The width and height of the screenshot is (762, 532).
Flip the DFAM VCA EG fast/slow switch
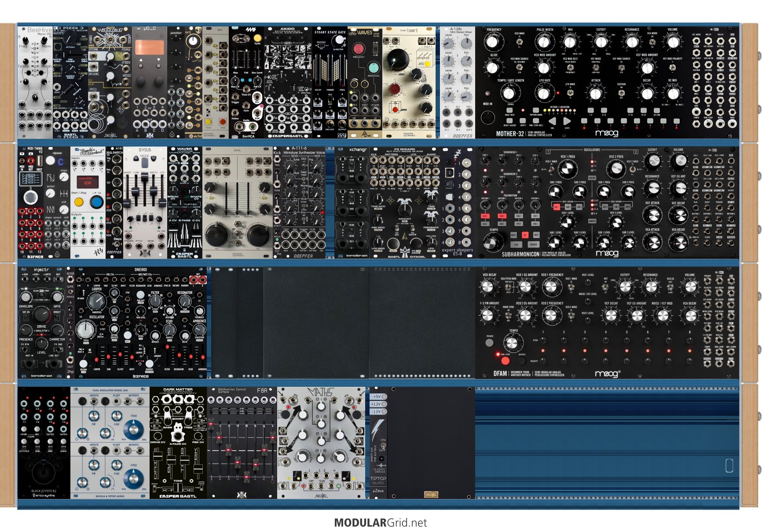670,287
